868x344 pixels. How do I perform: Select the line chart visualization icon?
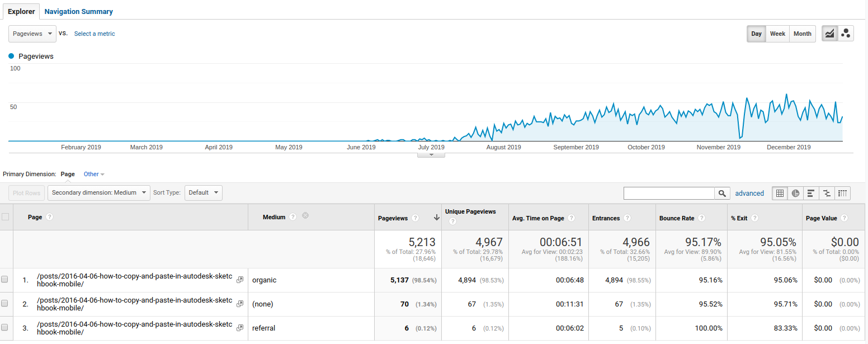point(829,33)
